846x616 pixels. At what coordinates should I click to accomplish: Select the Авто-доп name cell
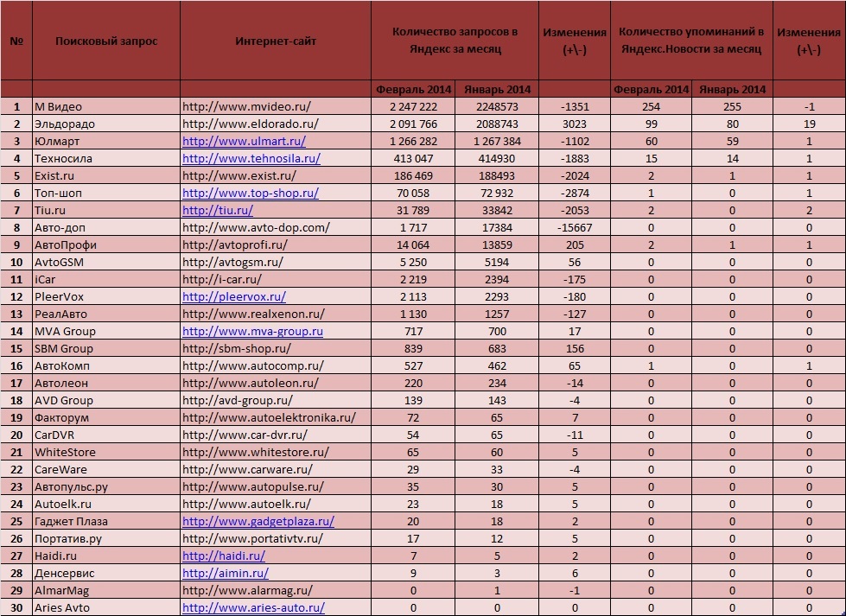click(106, 227)
